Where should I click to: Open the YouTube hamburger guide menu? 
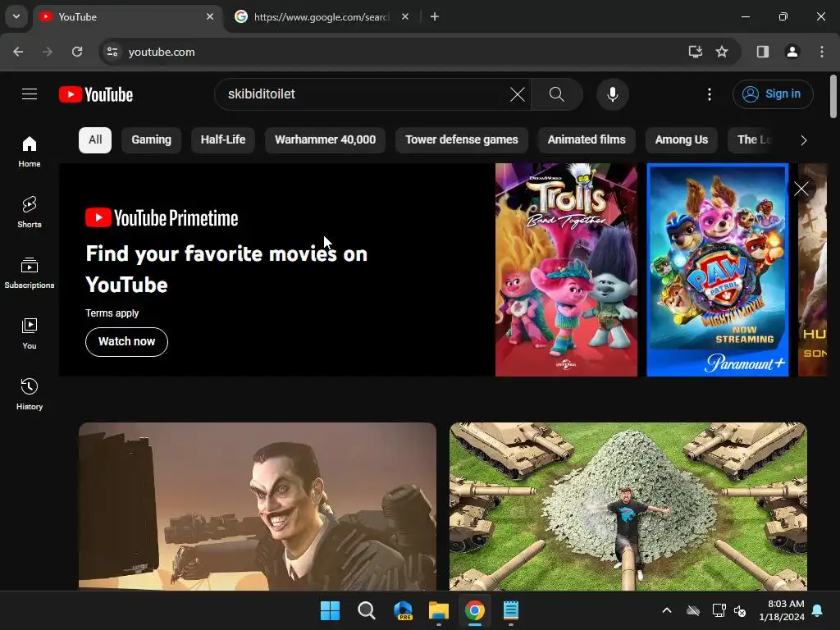pyautogui.click(x=30, y=94)
